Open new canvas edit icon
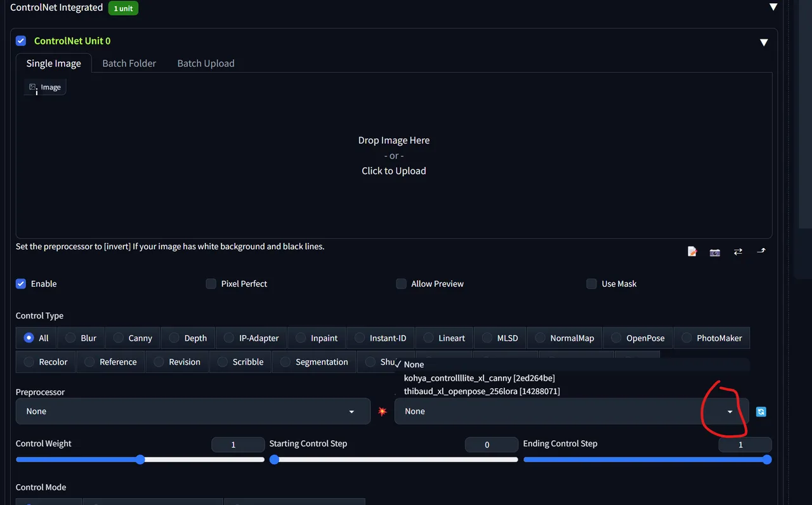Image resolution: width=812 pixels, height=505 pixels. [x=692, y=252]
